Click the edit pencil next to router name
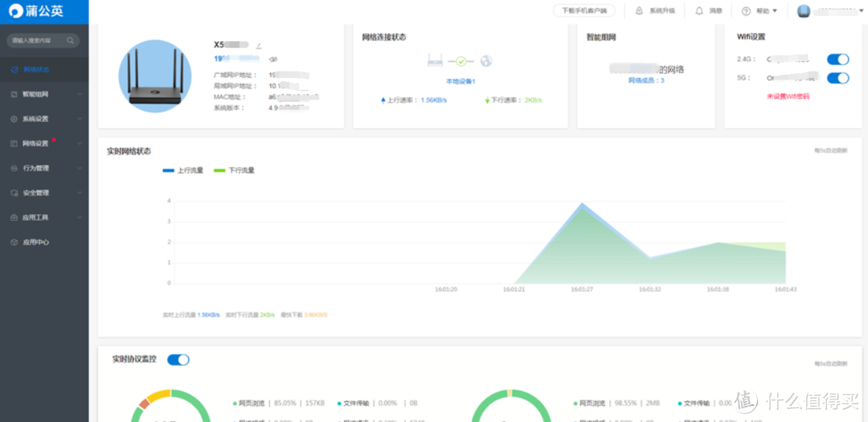The image size is (868, 422). [259, 46]
